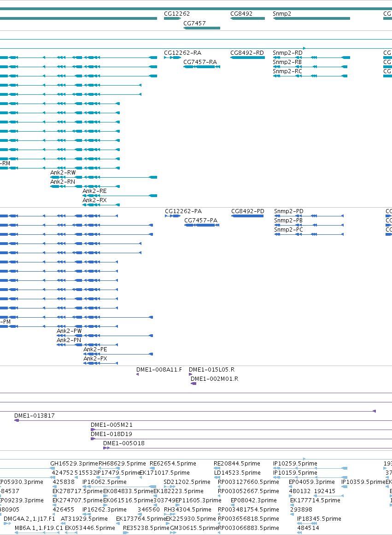Click EST EK177714.5prime
The image size is (392, 535).
pos(315,500)
